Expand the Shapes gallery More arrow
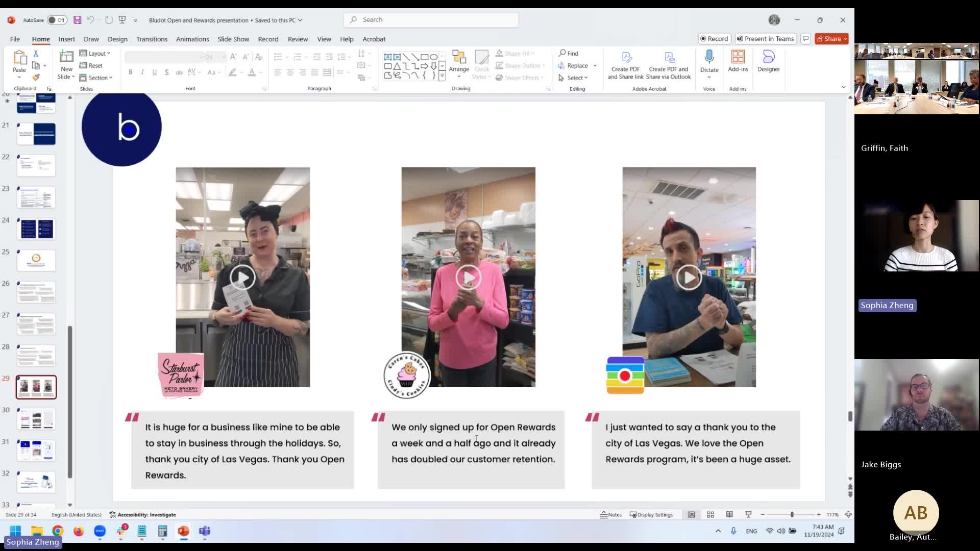980x551 pixels. (442, 76)
